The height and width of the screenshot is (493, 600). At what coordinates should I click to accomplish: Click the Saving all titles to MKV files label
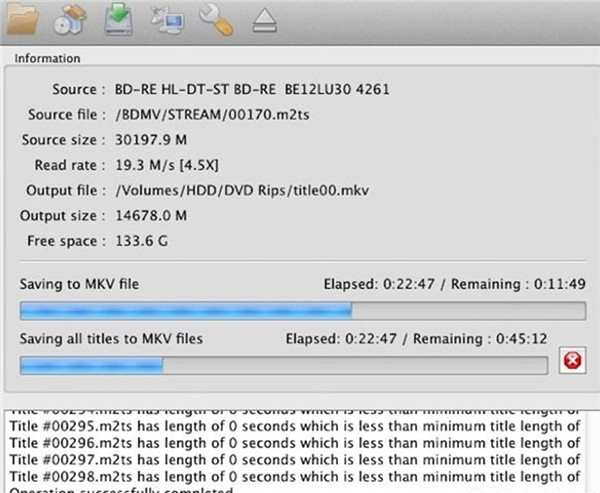pos(111,339)
